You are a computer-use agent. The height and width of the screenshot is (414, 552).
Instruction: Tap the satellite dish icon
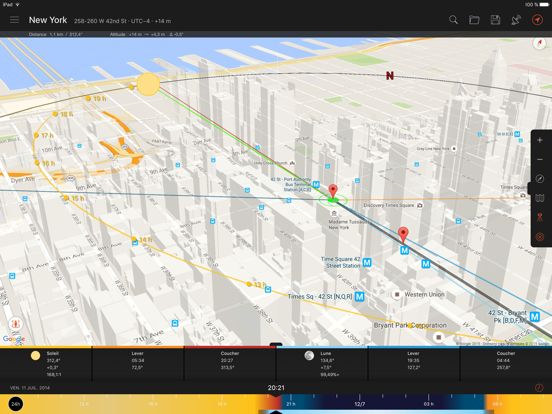[516, 20]
